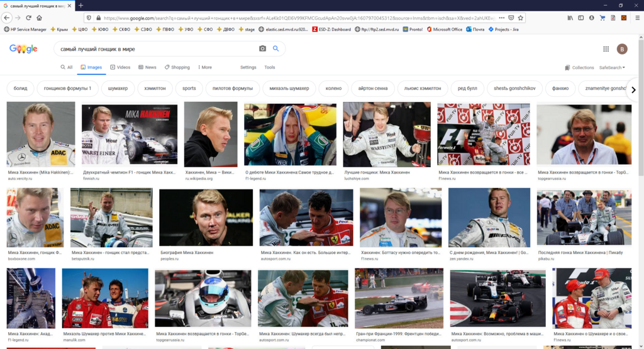Open the Google apps grid

[x=606, y=49]
